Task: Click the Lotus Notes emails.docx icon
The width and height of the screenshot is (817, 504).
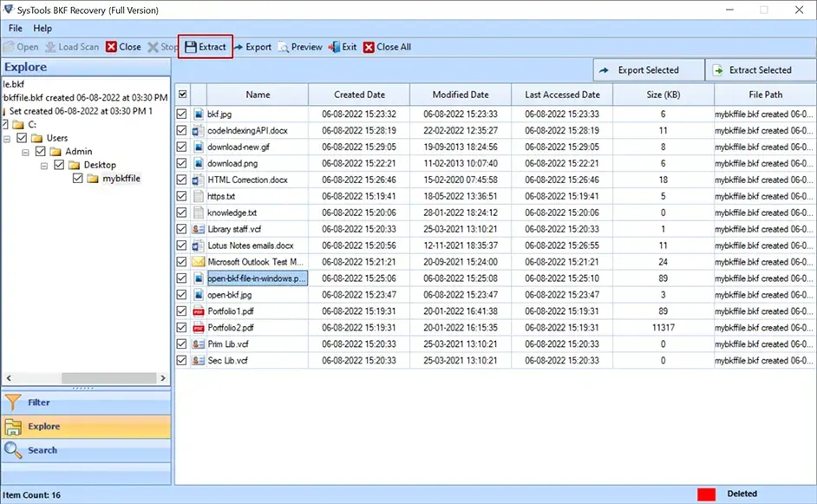Action: point(199,245)
